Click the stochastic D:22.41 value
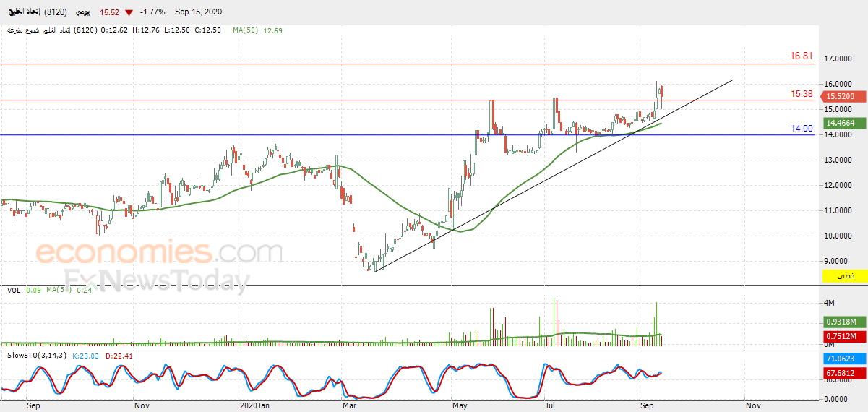868x412 pixels. (119, 356)
